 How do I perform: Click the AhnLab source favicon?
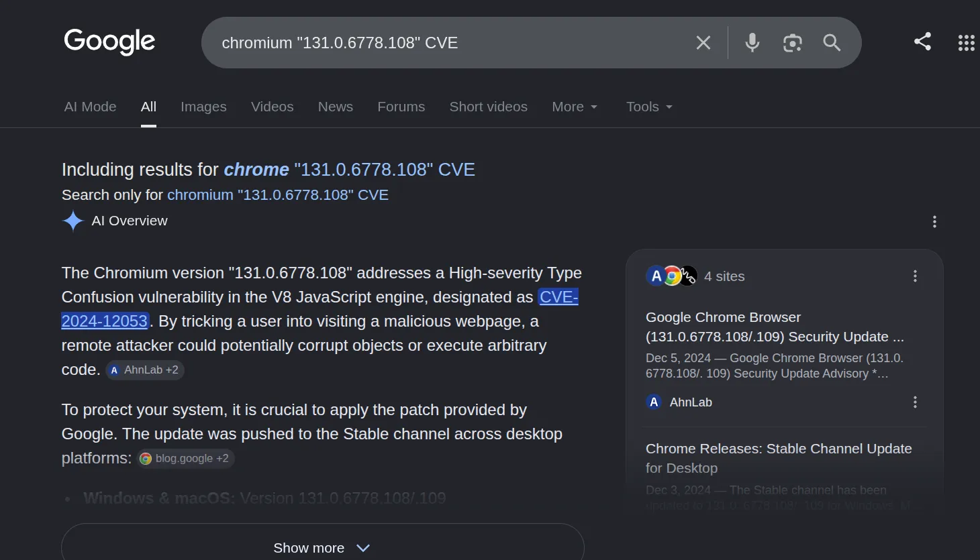pyautogui.click(x=654, y=402)
